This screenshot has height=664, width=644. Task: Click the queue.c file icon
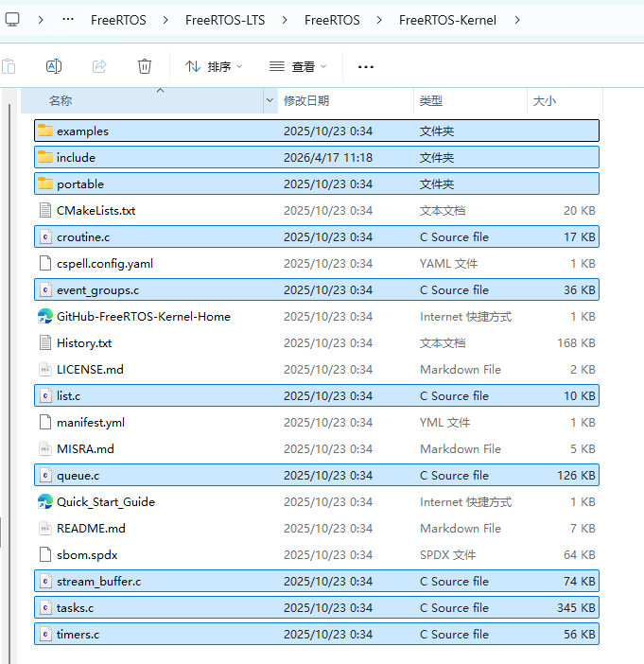point(45,475)
